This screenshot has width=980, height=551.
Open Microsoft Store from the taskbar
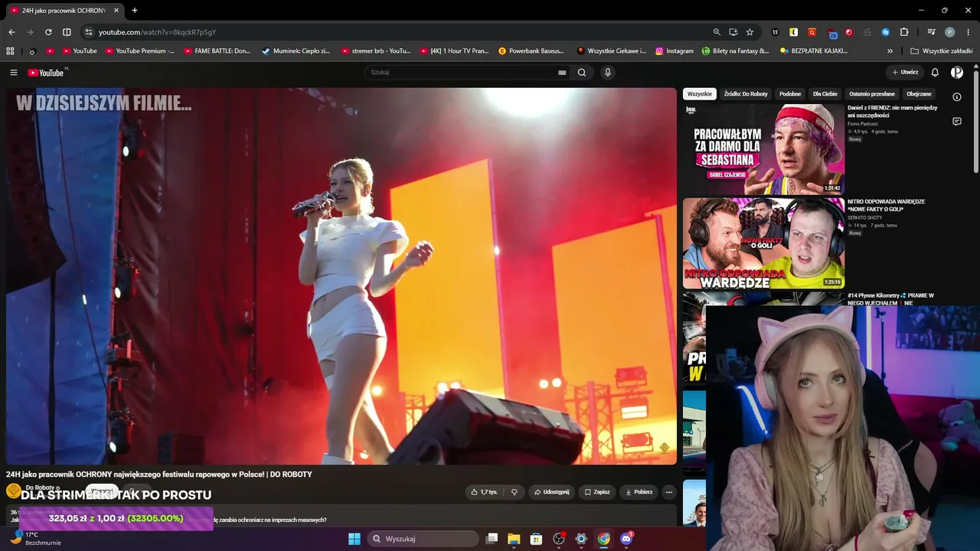(x=536, y=539)
